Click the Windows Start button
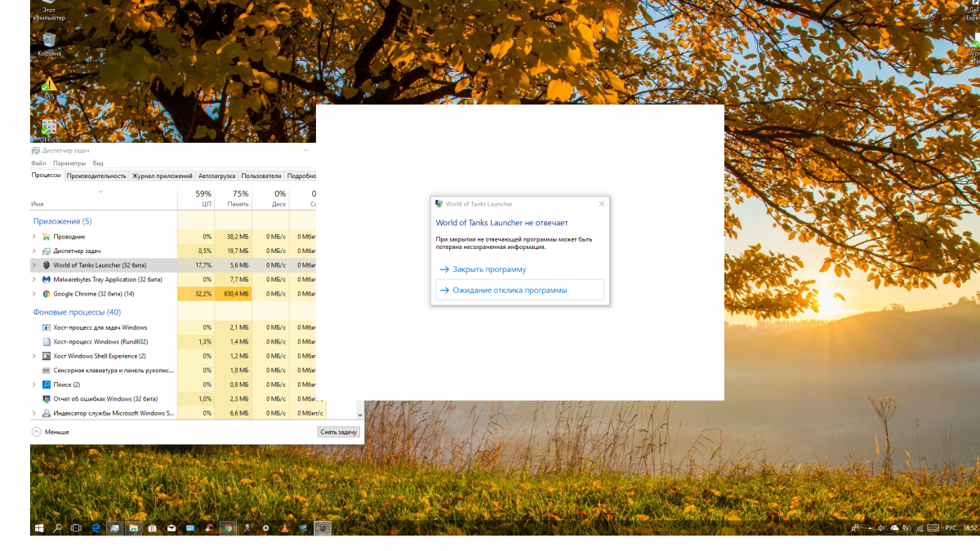Image resolution: width=980 pixels, height=551 pixels. pos(38,528)
